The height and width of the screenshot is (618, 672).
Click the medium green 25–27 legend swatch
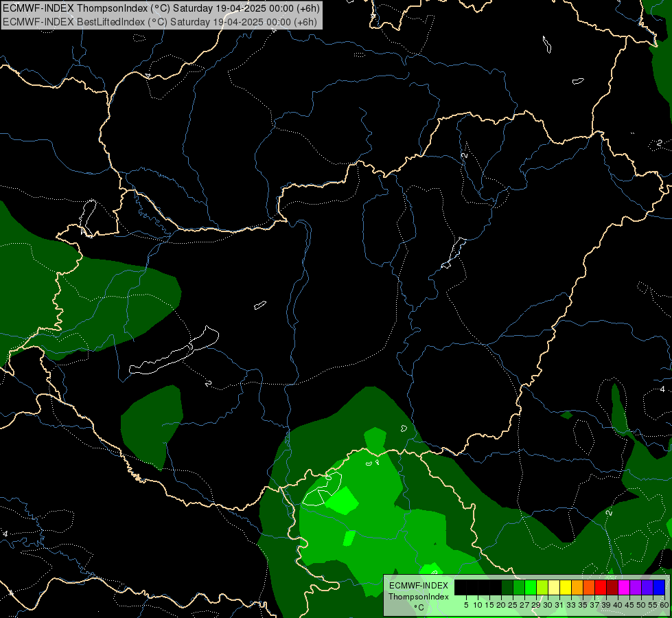518,588
